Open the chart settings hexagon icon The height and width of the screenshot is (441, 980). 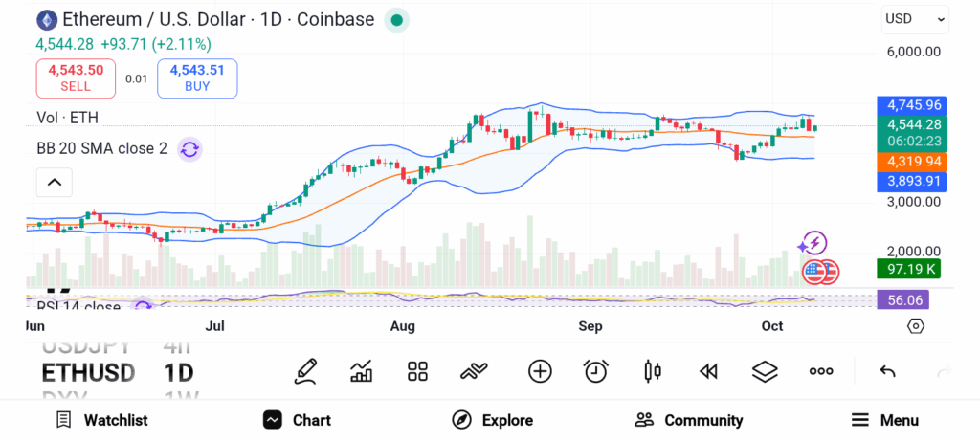(916, 326)
